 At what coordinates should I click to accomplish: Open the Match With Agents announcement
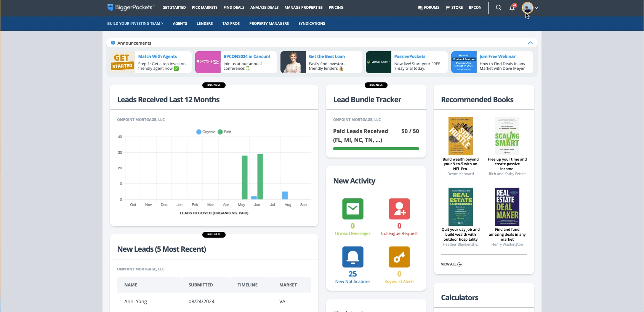[157, 56]
